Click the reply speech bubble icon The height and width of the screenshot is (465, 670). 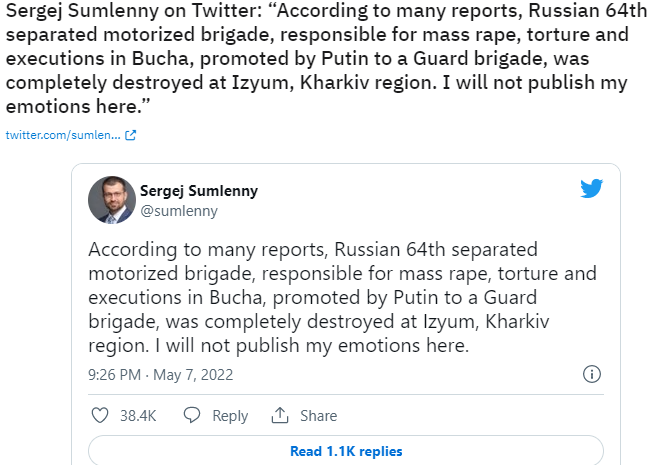[192, 415]
